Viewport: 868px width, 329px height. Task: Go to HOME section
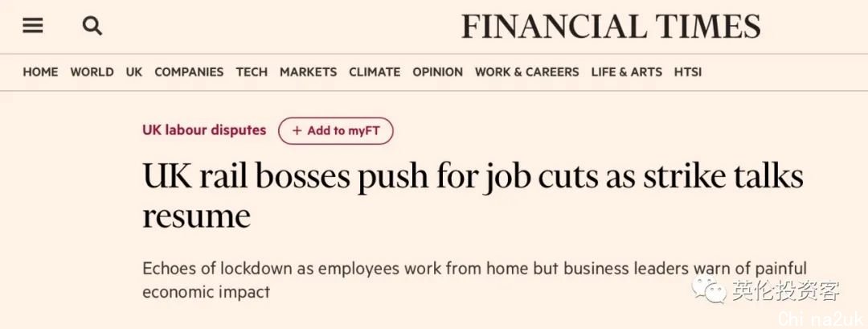[40, 72]
